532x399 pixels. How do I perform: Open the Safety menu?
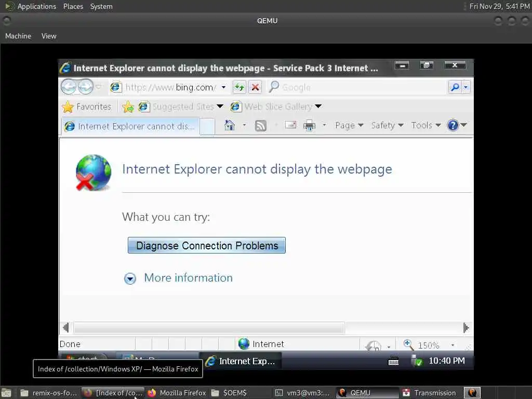tap(387, 125)
